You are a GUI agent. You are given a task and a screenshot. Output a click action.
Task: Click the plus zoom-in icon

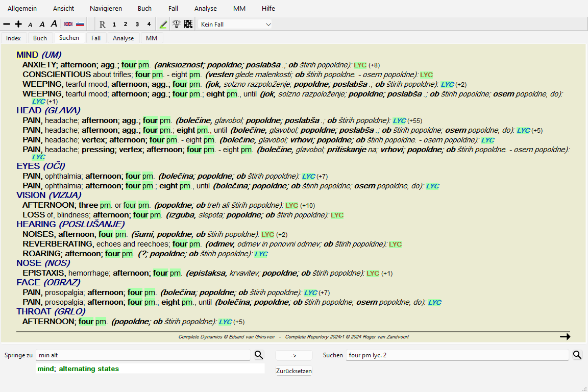pyautogui.click(x=18, y=24)
